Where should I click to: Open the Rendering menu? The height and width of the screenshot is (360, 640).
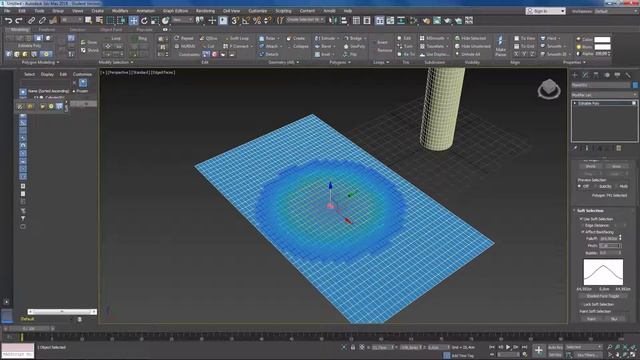coord(205,11)
